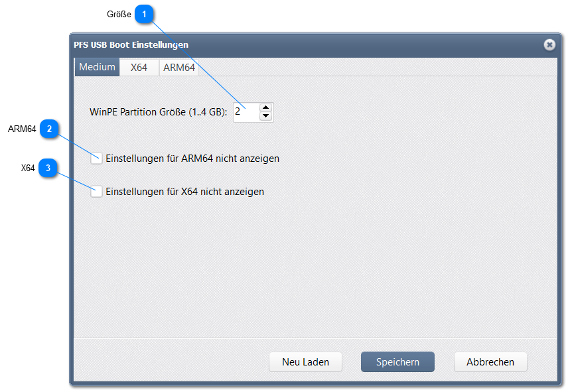Screen dimensions: 568x392
Task: Switch to the Medium tab
Action: (97, 67)
